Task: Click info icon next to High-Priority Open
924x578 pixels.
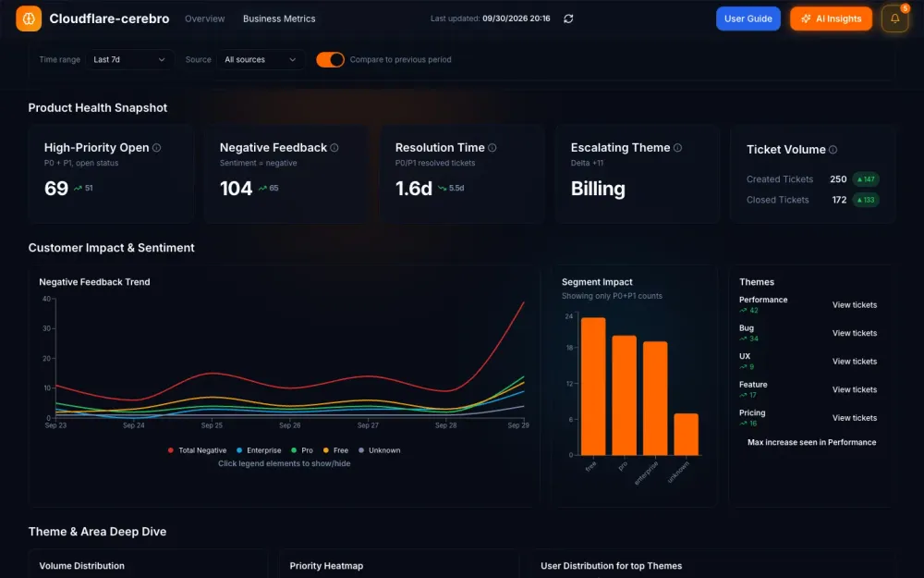Action: click(x=157, y=148)
